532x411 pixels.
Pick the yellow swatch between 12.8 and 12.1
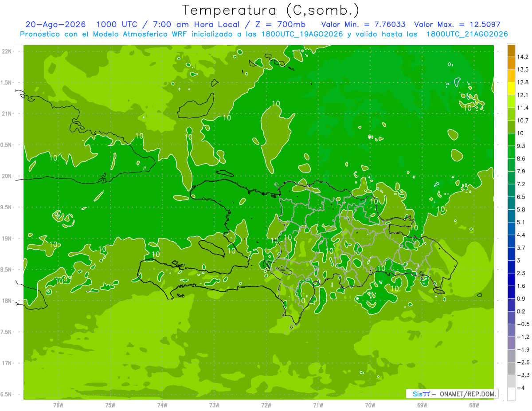tap(511, 89)
